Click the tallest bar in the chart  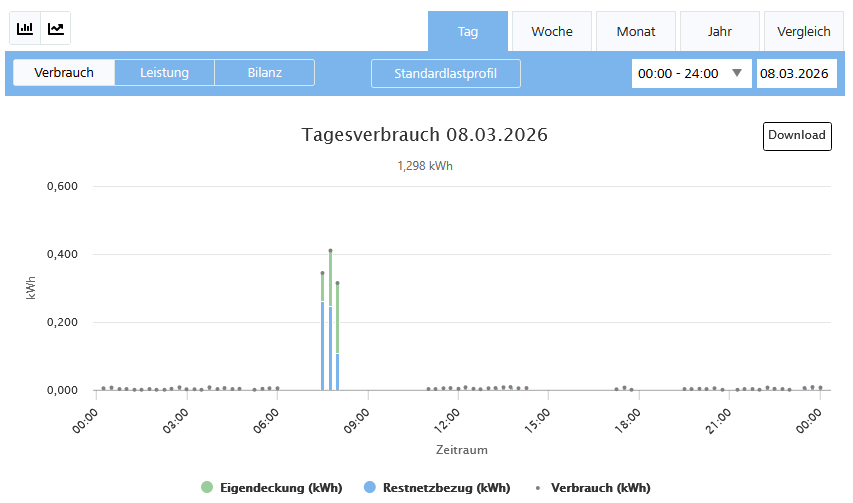click(330, 320)
